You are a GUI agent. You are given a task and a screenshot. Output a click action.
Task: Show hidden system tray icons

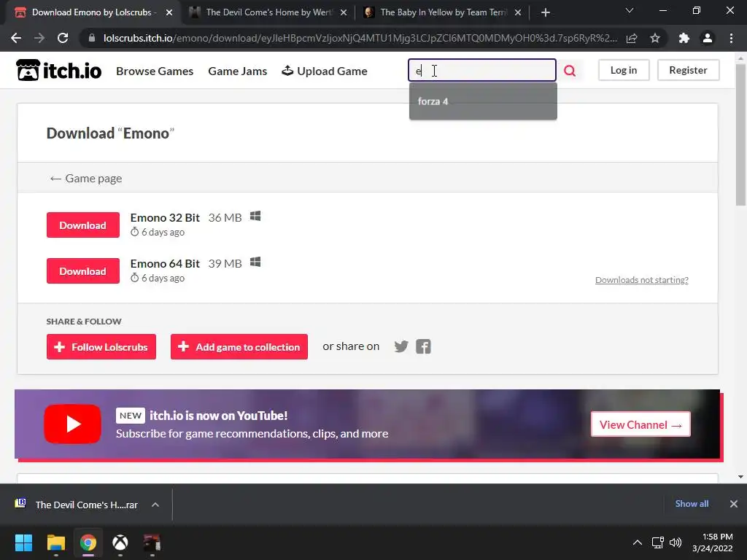(x=637, y=542)
